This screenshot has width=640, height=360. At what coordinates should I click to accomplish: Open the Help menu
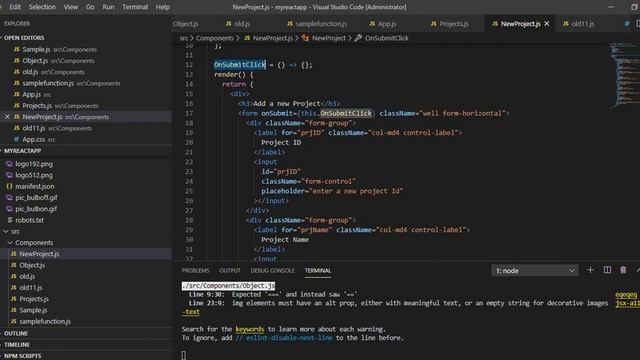(162, 7)
